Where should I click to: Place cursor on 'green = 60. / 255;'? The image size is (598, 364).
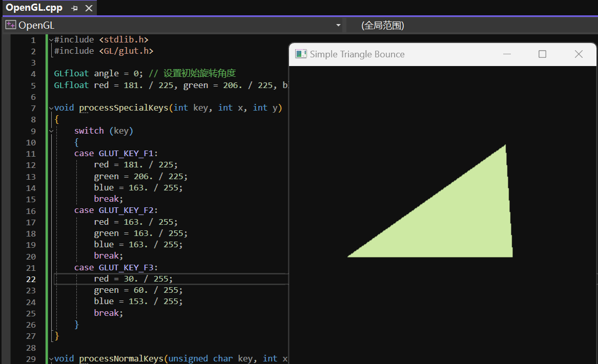[x=138, y=290]
